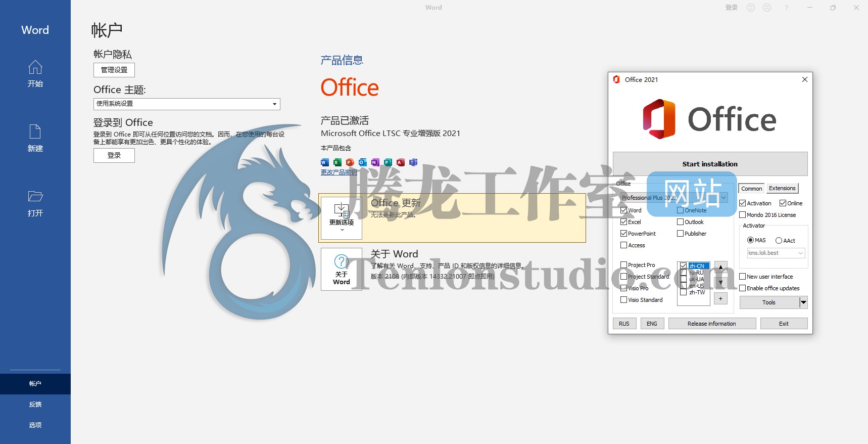This screenshot has width=868, height=444.
Task: Click the Access app icon under included products
Action: tap(401, 162)
